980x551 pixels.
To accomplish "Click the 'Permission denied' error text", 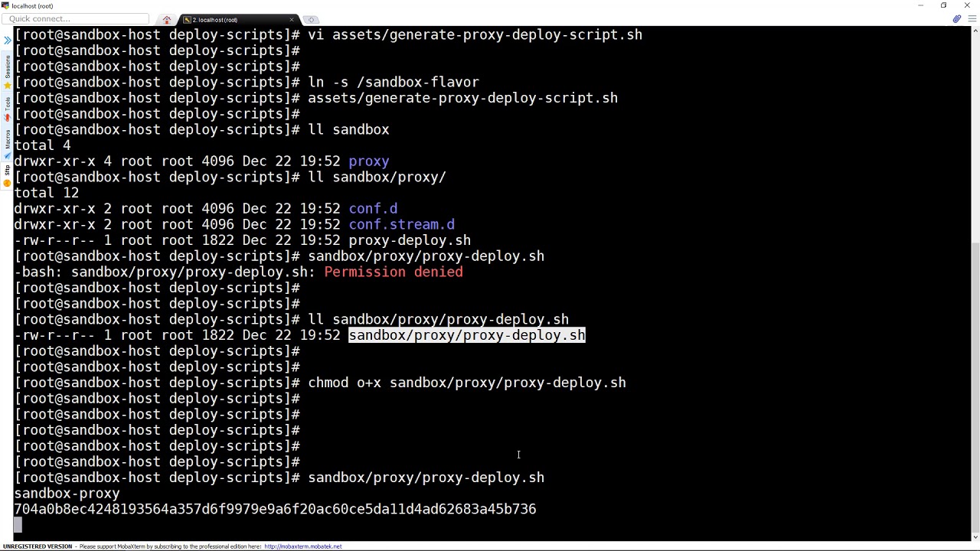I will pos(394,272).
